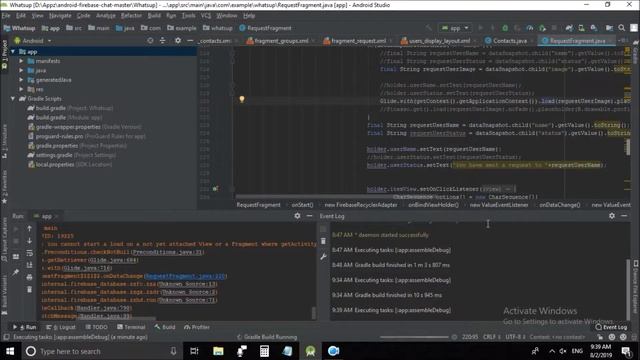Collapse the app module tree node

pyautogui.click(x=13, y=52)
